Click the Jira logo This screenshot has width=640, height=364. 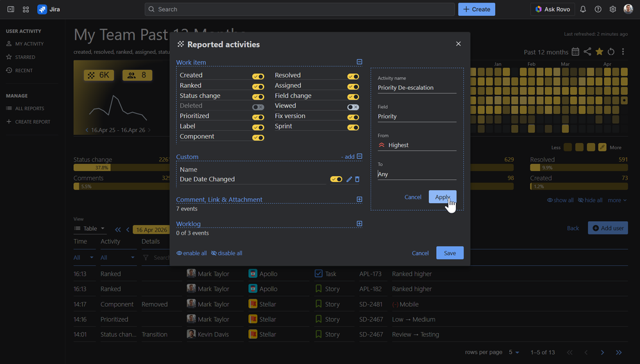49,9
